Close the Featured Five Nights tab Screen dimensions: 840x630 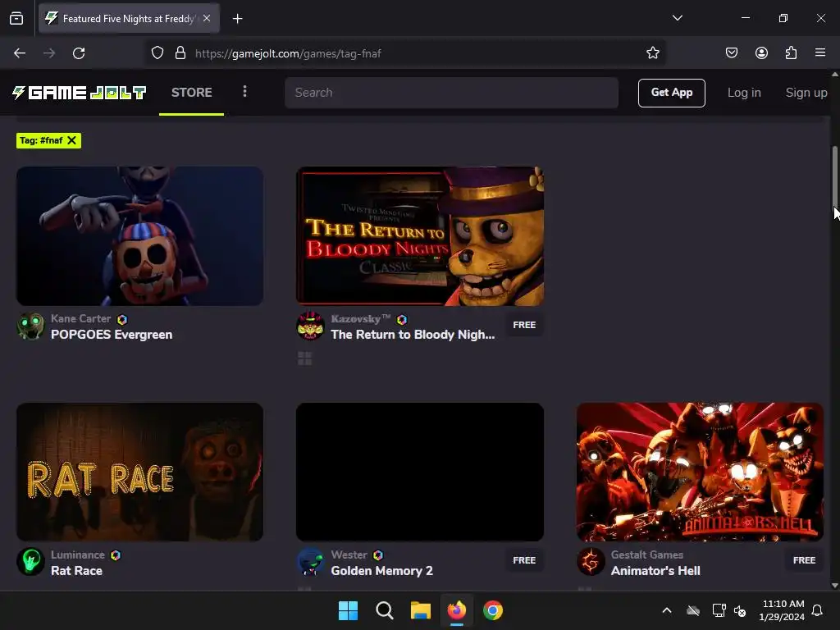coord(207,18)
